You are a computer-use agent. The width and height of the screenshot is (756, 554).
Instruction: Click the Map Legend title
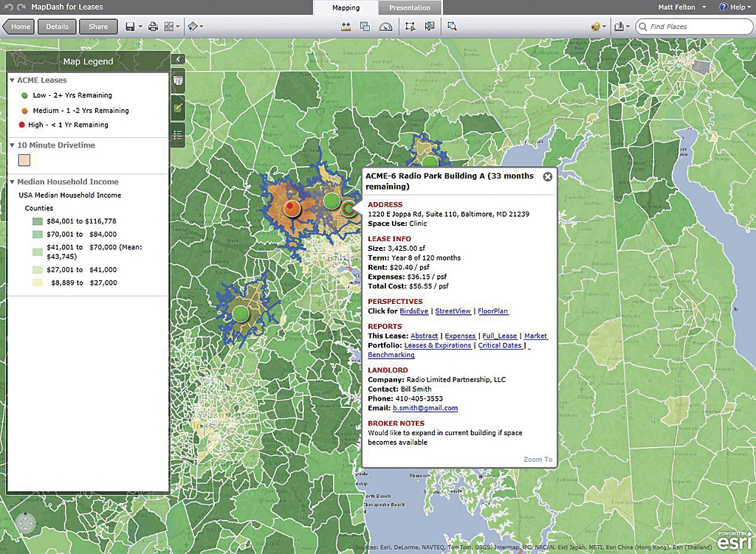[x=89, y=61]
